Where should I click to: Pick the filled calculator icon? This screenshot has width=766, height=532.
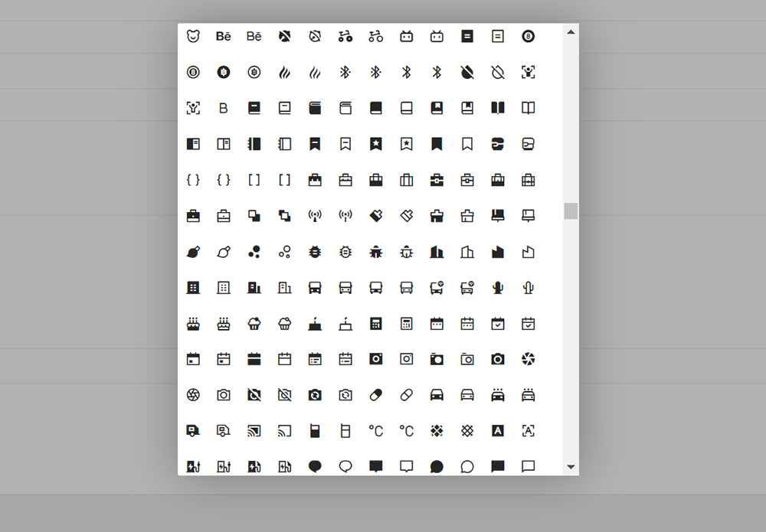click(375, 324)
